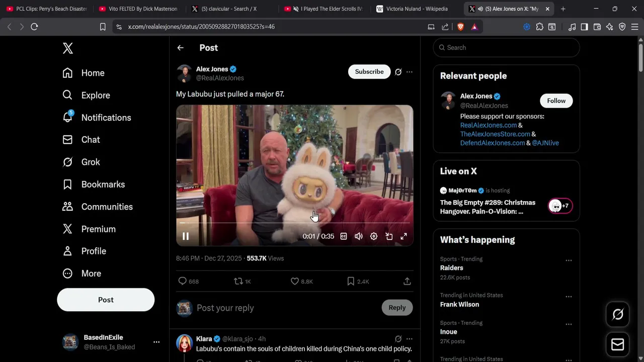Open the browser extensions puzzle icon
This screenshot has height=362, width=644.
coord(540,27)
